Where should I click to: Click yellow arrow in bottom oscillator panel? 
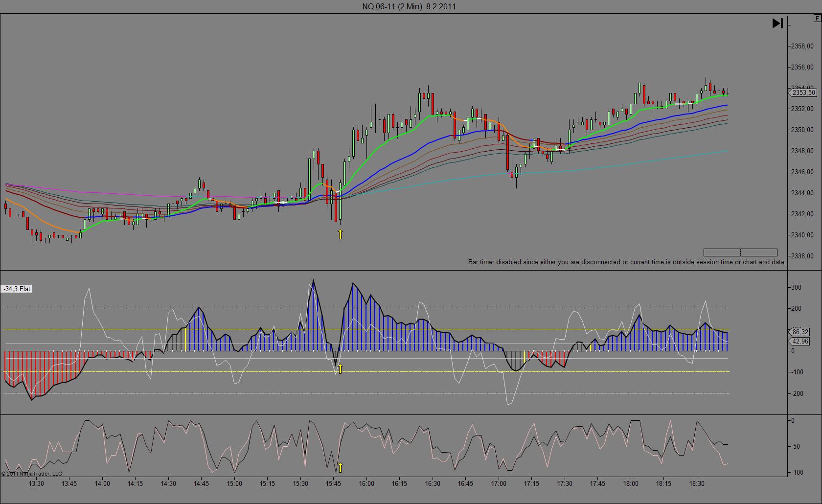(x=340, y=467)
